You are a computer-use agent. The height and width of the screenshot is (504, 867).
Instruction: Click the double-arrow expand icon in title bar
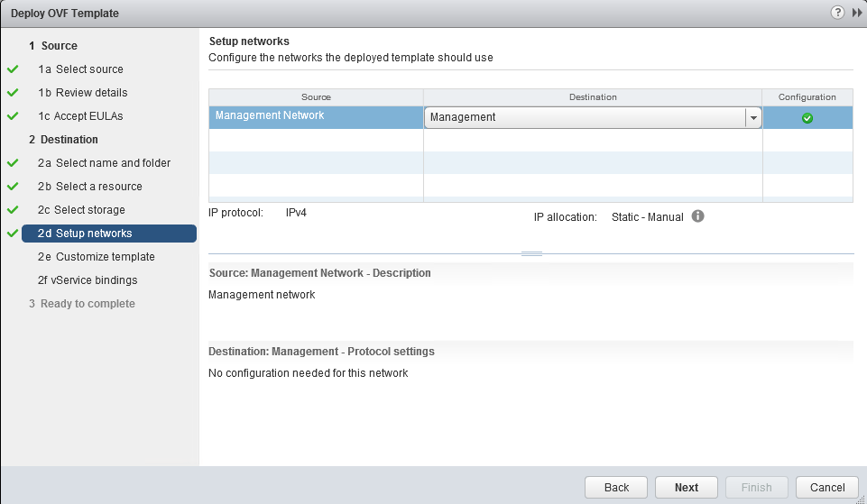(856, 13)
